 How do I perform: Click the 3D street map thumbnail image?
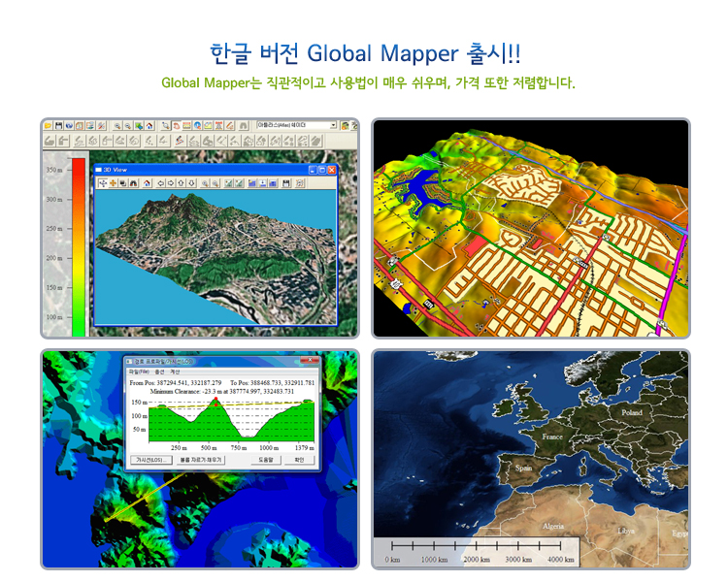pyautogui.click(x=531, y=228)
